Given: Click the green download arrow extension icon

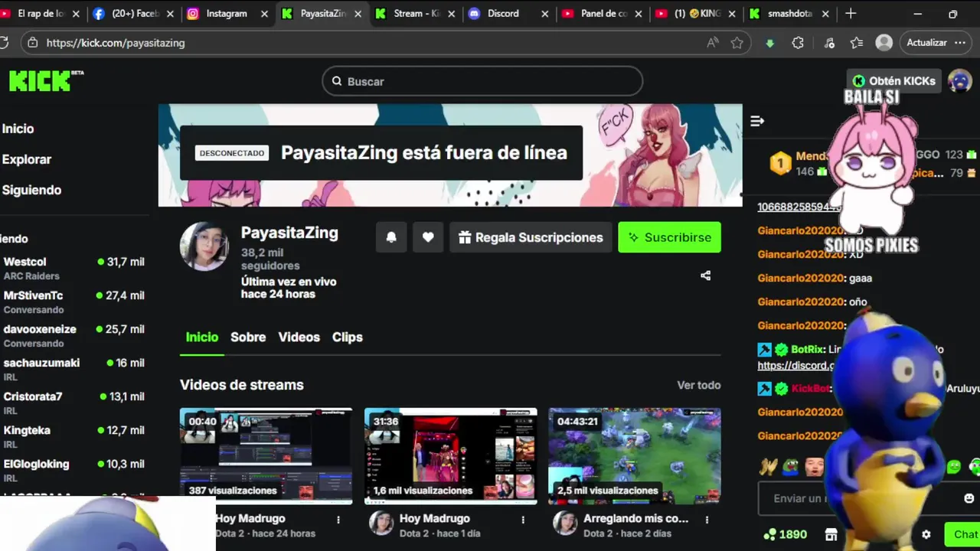Looking at the screenshot, I should pyautogui.click(x=770, y=43).
